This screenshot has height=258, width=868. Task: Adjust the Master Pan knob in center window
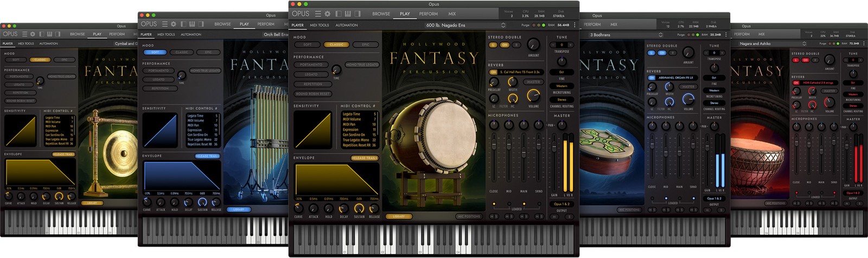click(x=562, y=125)
